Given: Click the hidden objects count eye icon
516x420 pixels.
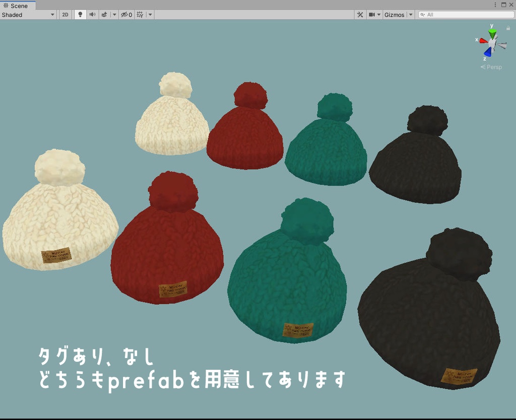Looking at the screenshot, I should tap(125, 15).
